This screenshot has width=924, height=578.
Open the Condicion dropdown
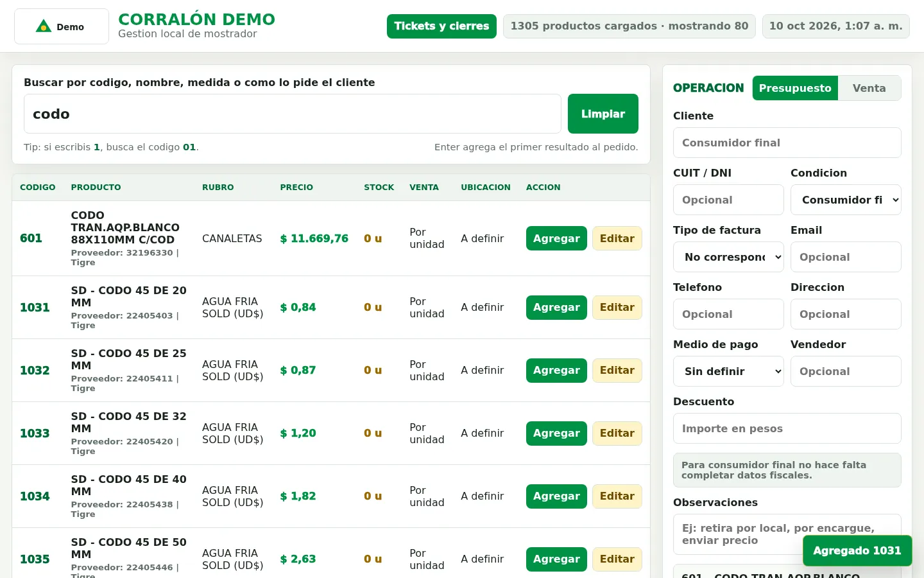coord(846,200)
